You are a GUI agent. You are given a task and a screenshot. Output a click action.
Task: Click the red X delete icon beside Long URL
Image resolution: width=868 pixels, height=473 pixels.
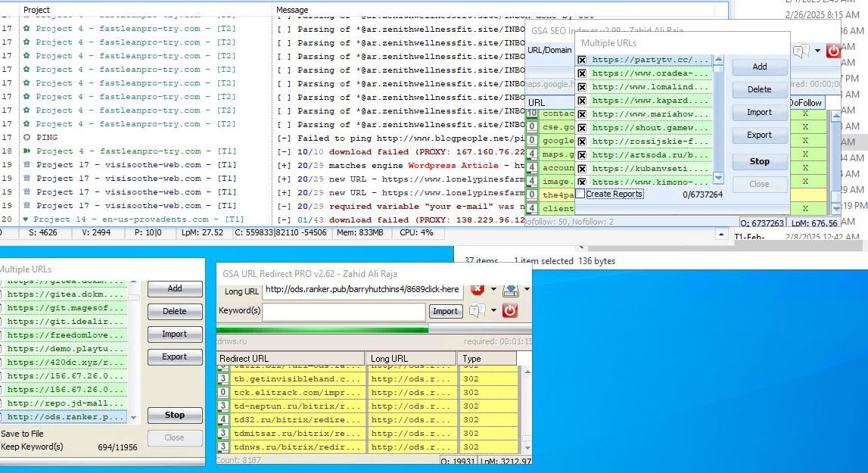(x=478, y=289)
